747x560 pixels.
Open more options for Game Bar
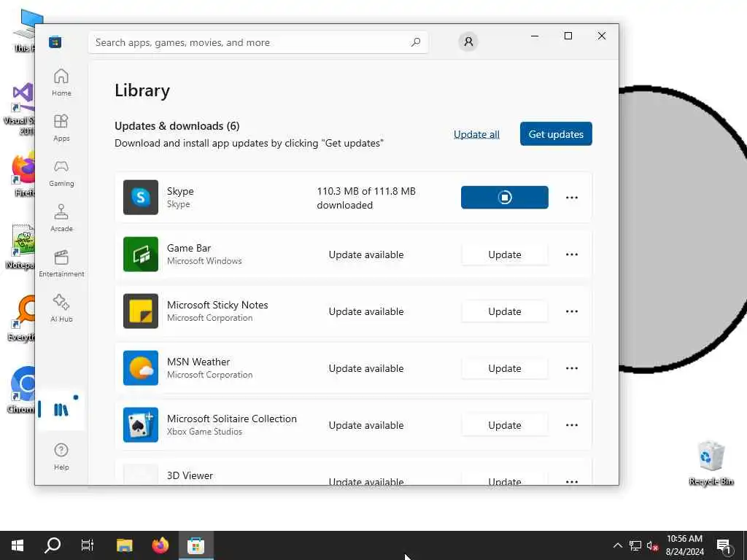pos(572,254)
